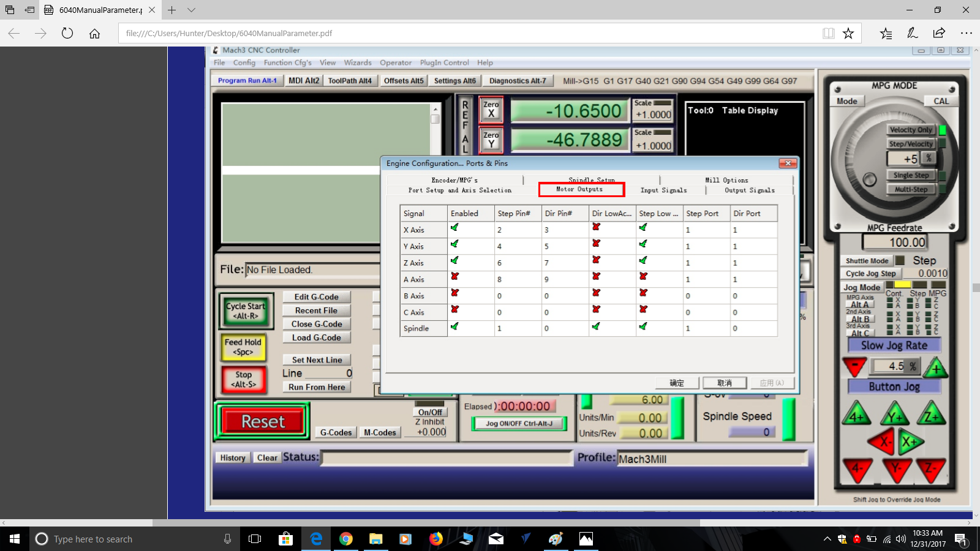Open Edge settings and more menu

(966, 33)
